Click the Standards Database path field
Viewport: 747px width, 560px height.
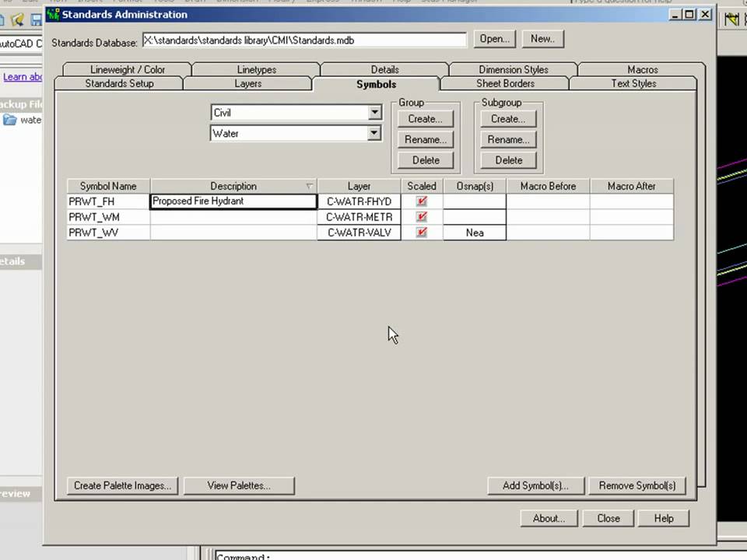pos(304,40)
